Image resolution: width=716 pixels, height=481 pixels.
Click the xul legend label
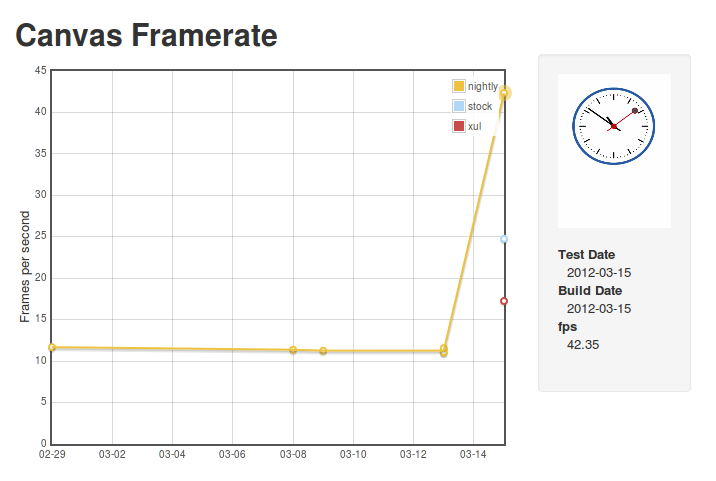click(474, 127)
